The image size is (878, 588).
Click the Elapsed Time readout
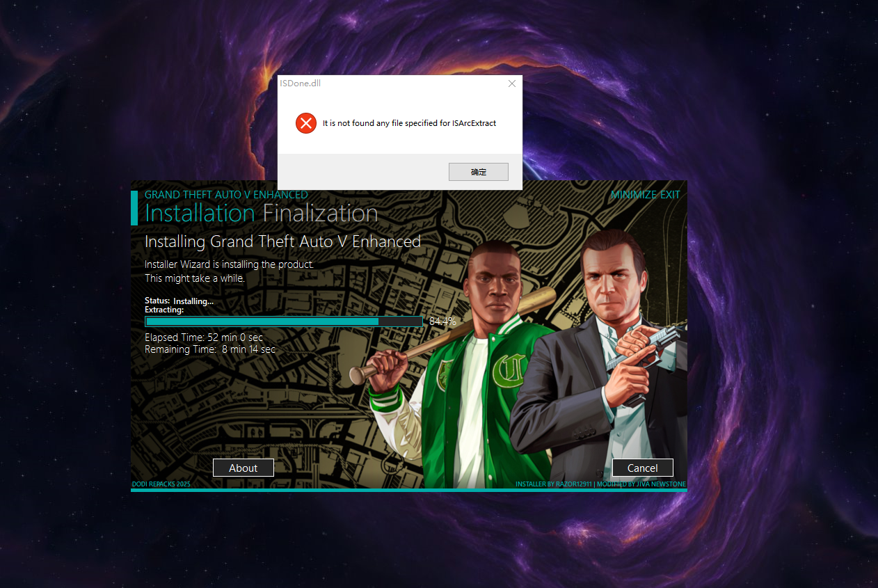point(204,337)
